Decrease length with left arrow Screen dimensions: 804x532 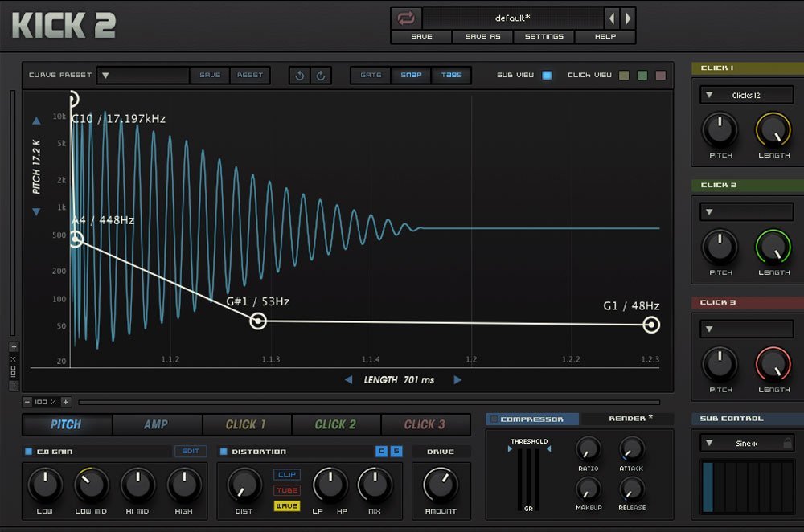point(349,380)
